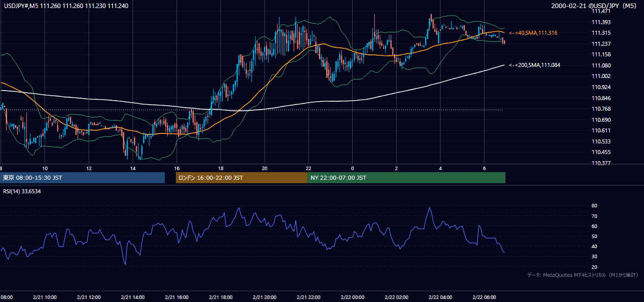The width and height of the screenshot is (644, 302).
Task: Click RSI scale value 30
Action: click(595, 257)
